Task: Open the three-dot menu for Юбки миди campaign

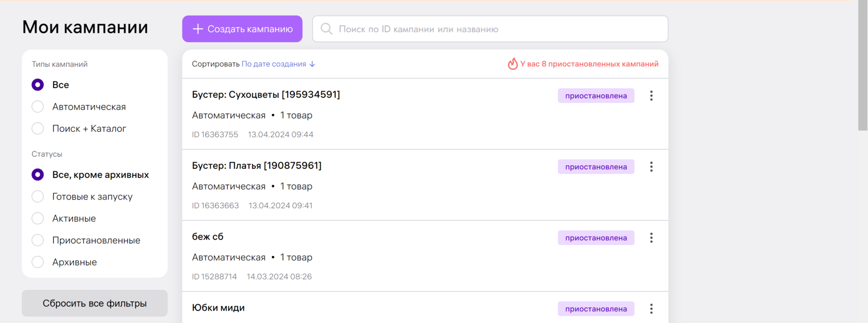Action: tap(651, 309)
